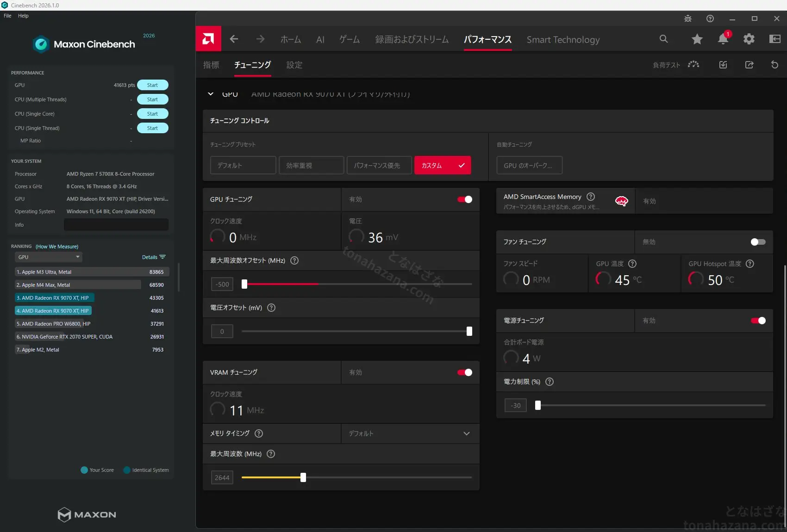Screen dimensions: 787x532
Task: Open the settings gear icon
Action: tap(749, 39)
